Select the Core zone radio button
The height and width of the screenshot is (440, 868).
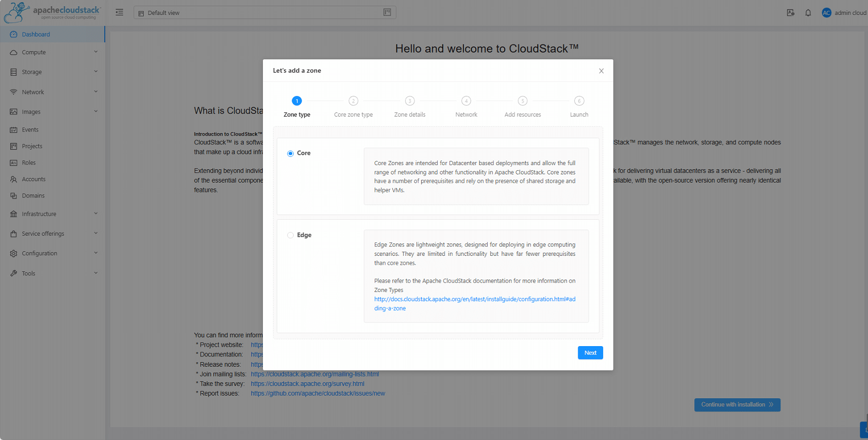point(290,154)
